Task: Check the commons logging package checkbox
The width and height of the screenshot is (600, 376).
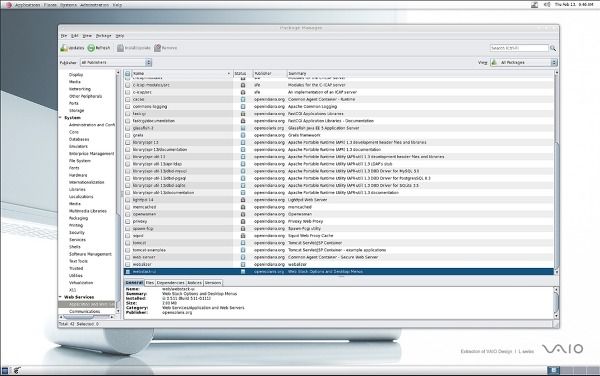Action: coord(128,107)
